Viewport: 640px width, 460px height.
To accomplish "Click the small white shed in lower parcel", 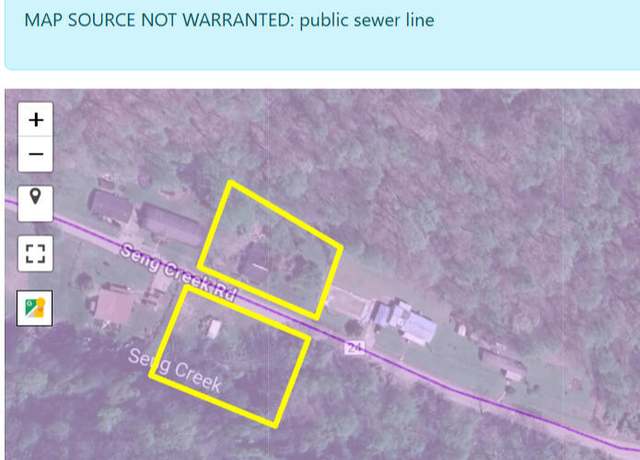I will pos(213,328).
